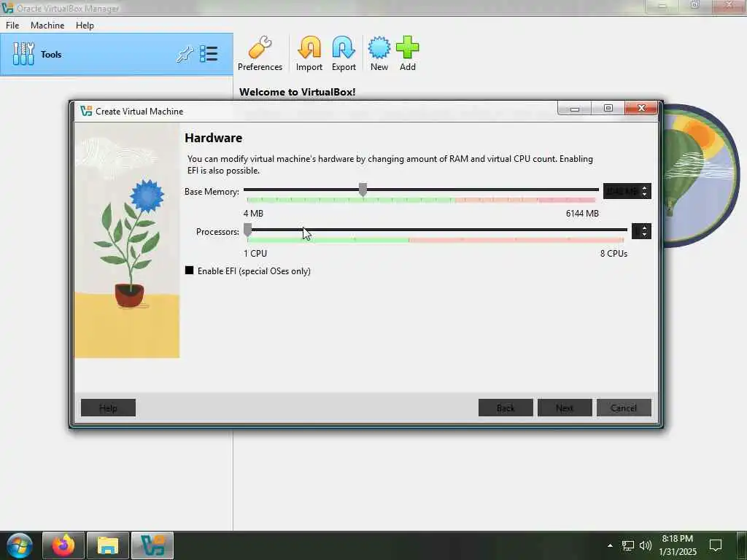
Task: Click the VirtualBox taskbar icon
Action: click(x=152, y=545)
